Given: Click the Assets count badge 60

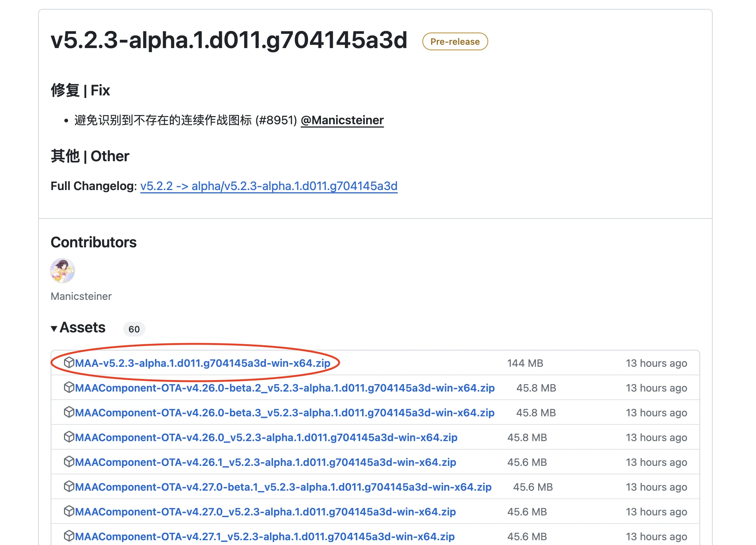Looking at the screenshot, I should coord(134,329).
